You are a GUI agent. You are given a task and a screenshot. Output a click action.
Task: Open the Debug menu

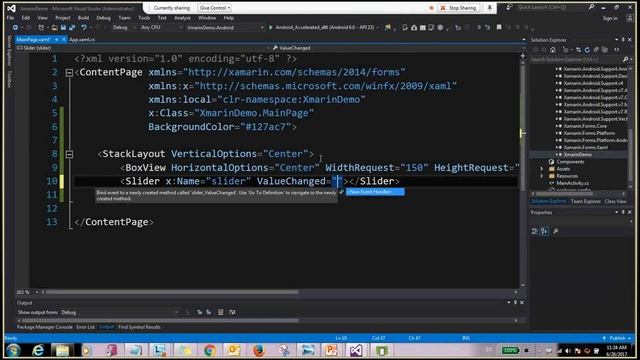click(x=104, y=18)
